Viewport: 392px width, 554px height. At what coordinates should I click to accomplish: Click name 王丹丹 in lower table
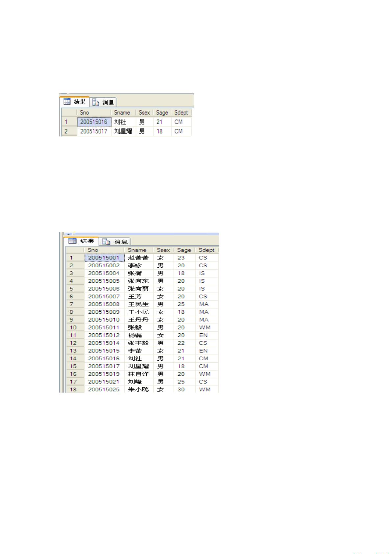tap(138, 320)
